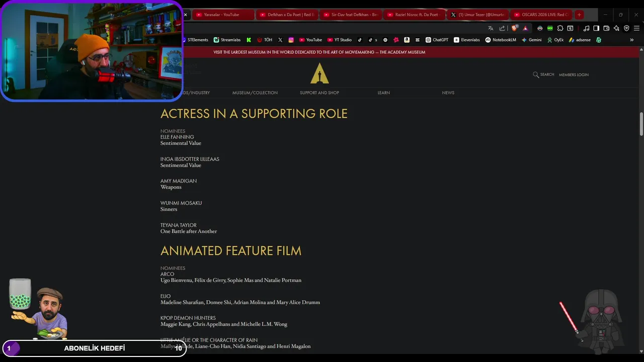This screenshot has width=644, height=362.
Task: Open the browser hamburger menu
Action: 636,28
